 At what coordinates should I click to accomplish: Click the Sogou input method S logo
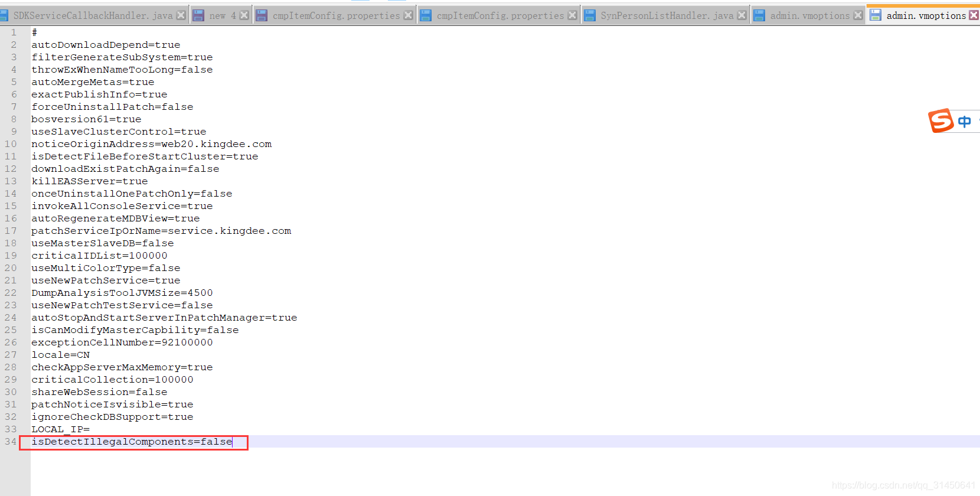point(940,121)
